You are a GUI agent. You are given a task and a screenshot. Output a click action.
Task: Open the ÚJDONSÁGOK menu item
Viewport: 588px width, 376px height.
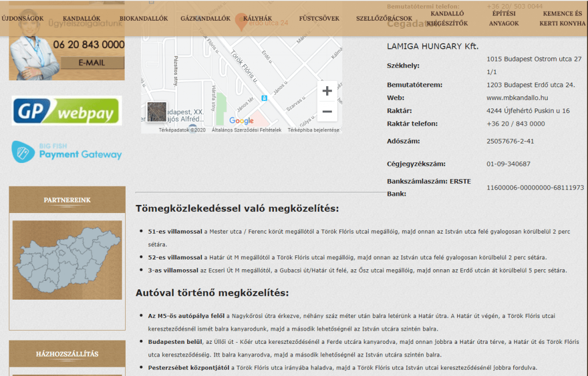(x=22, y=18)
